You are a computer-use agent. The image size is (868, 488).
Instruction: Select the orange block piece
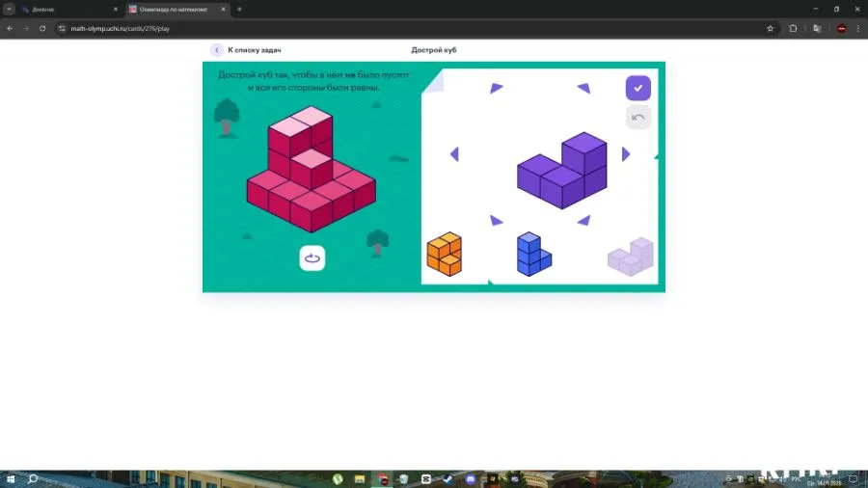point(444,254)
